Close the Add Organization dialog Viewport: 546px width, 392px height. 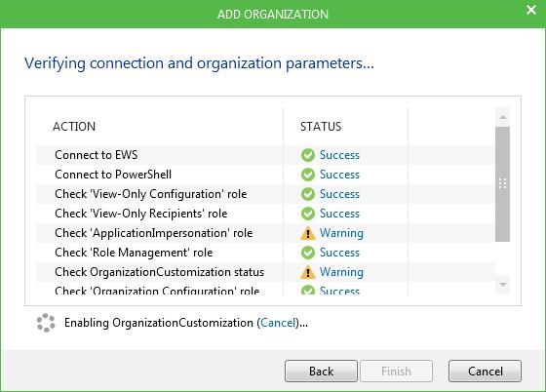coord(531,10)
